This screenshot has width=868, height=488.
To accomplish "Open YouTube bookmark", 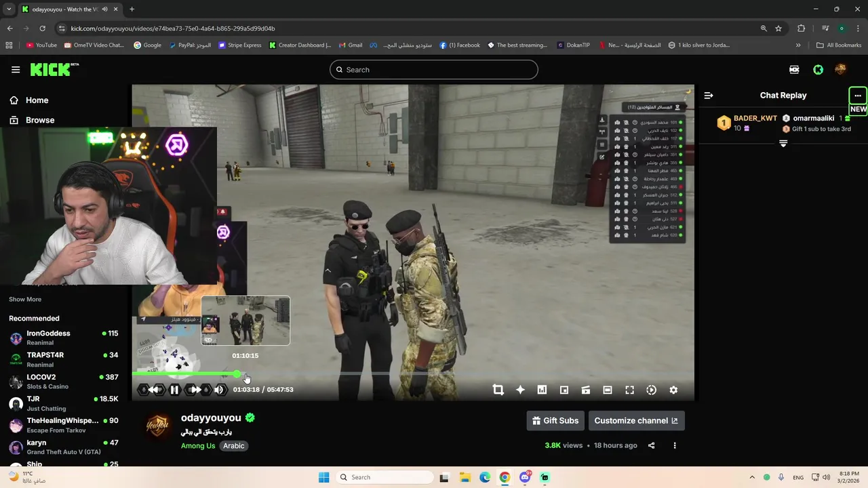I will pos(41,45).
